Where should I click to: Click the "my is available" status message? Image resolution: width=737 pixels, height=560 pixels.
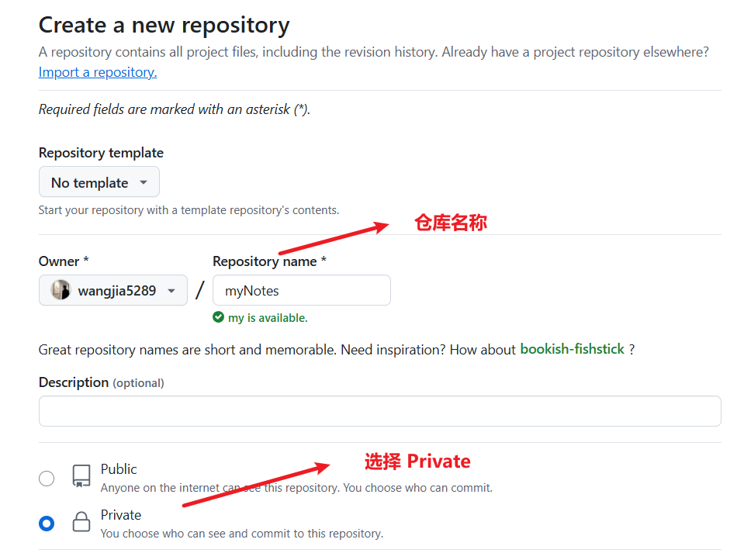[x=268, y=318]
